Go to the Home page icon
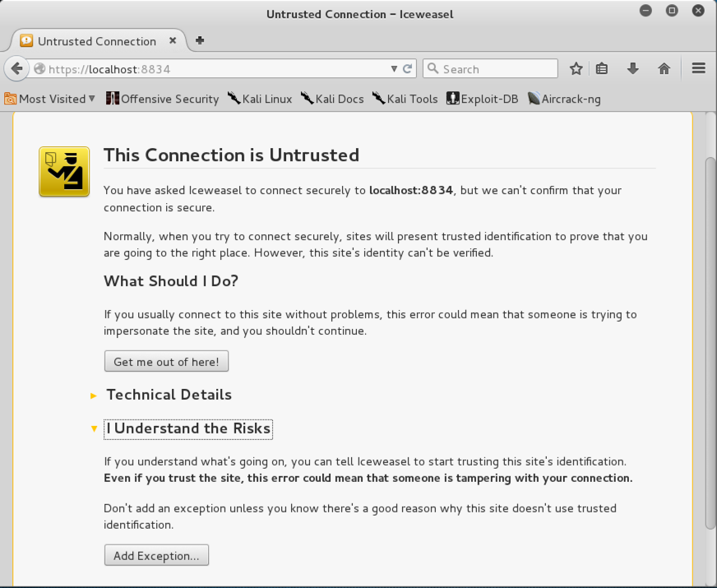 pos(664,69)
